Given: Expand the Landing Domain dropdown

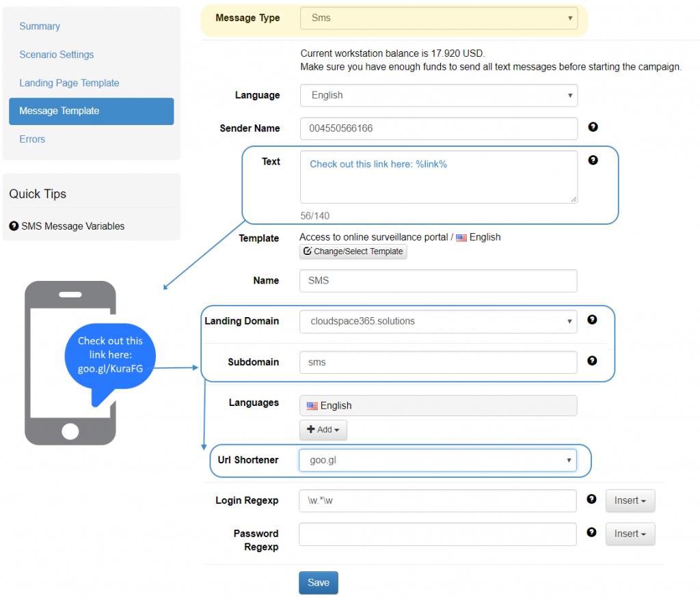Looking at the screenshot, I should click(438, 321).
